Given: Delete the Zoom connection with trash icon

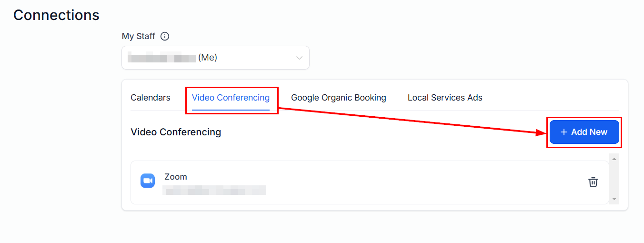Looking at the screenshot, I should click(593, 182).
